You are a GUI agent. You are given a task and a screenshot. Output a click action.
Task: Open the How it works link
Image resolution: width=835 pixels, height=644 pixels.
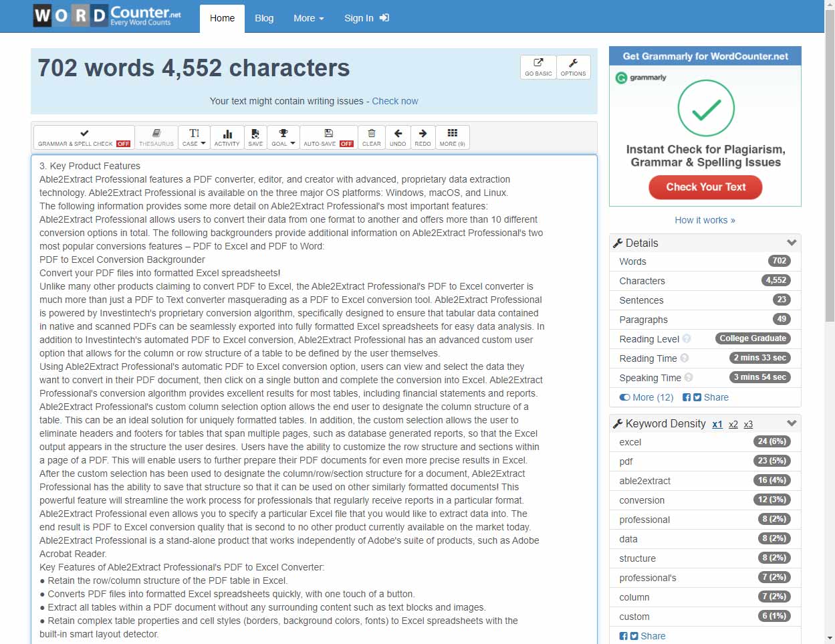point(705,220)
